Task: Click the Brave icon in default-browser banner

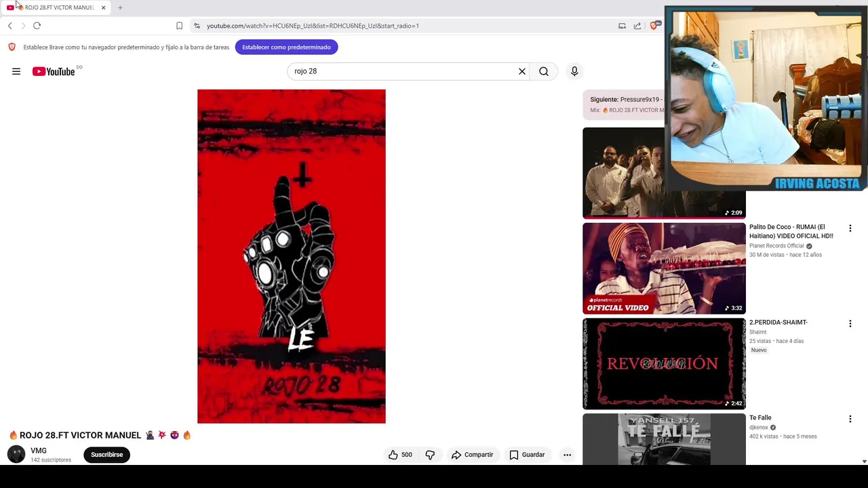Action: [12, 47]
